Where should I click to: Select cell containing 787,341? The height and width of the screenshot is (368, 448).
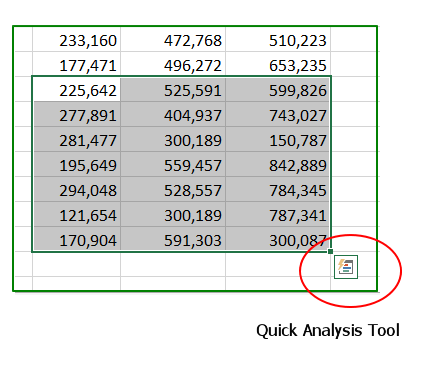pyautogui.click(x=278, y=214)
